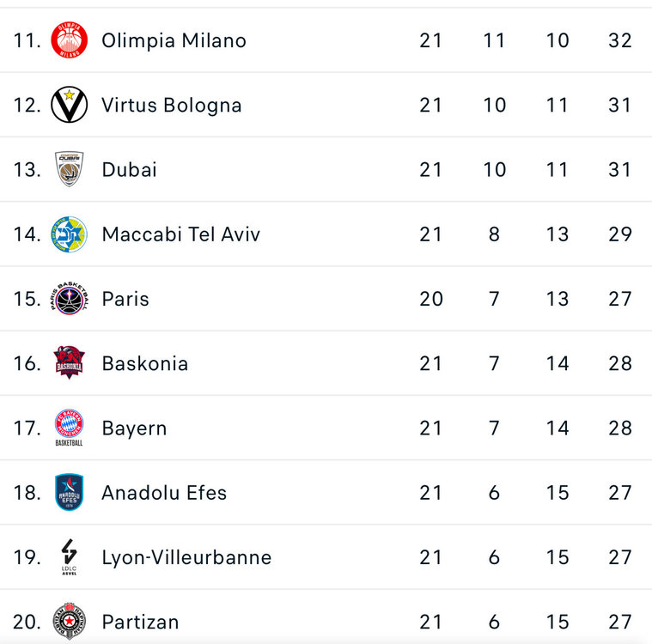Image resolution: width=652 pixels, height=644 pixels.
Task: Click rank number 13 beside Dubai
Action: 27,169
